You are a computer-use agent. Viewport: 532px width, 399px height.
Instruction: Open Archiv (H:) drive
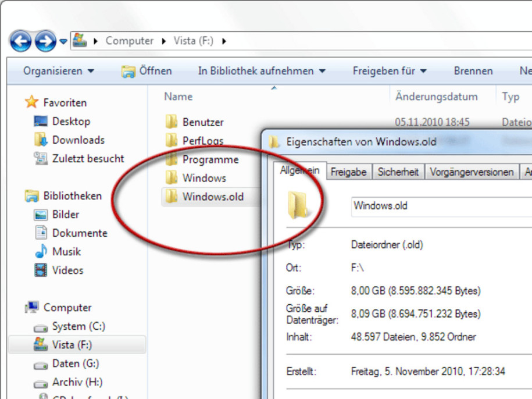click(x=77, y=382)
